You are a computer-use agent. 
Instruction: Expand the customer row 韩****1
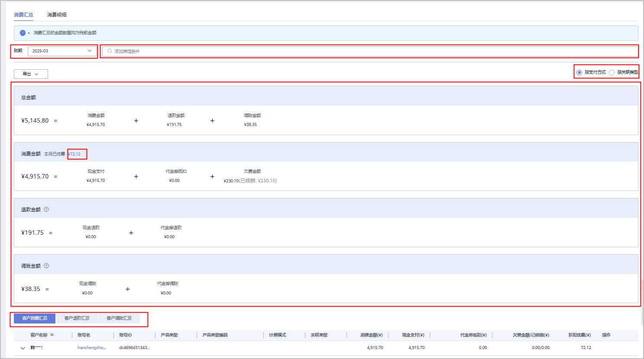23,348
